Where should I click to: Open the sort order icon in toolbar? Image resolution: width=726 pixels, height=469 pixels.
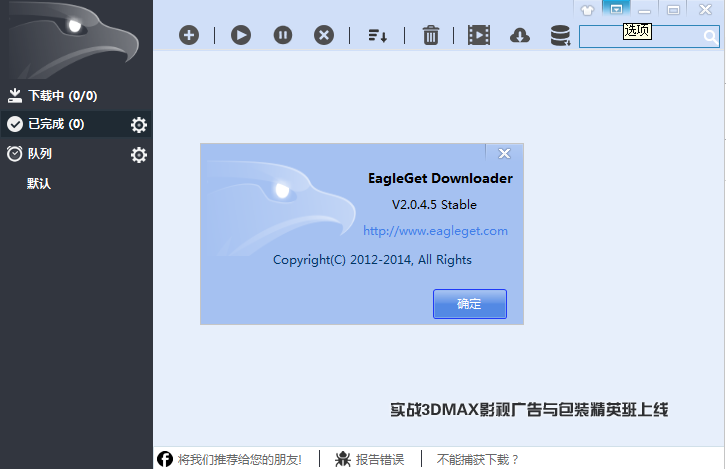[377, 36]
